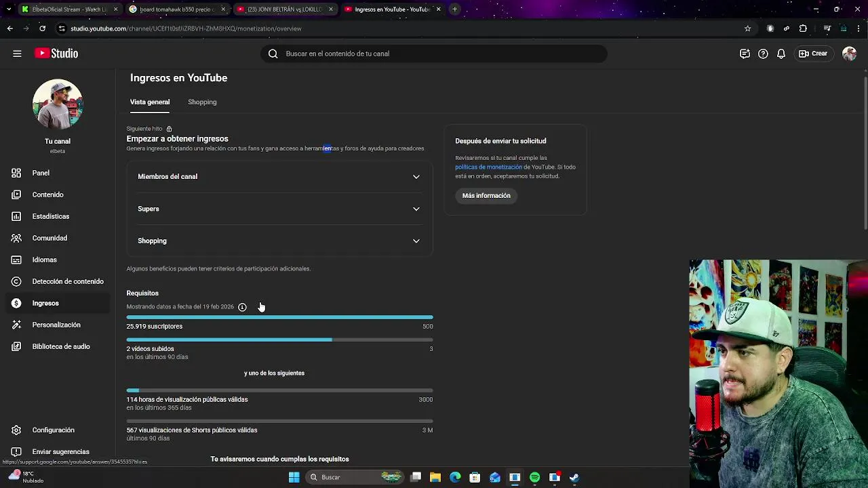
Task: Expand the Supers section
Action: pyautogui.click(x=279, y=209)
